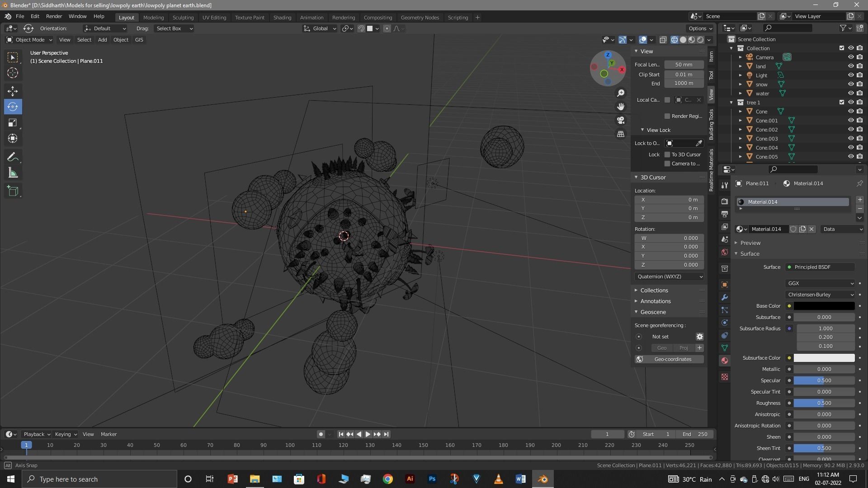
Task: Open Christensen-Burley subsurface method dropdown
Action: tap(820, 295)
